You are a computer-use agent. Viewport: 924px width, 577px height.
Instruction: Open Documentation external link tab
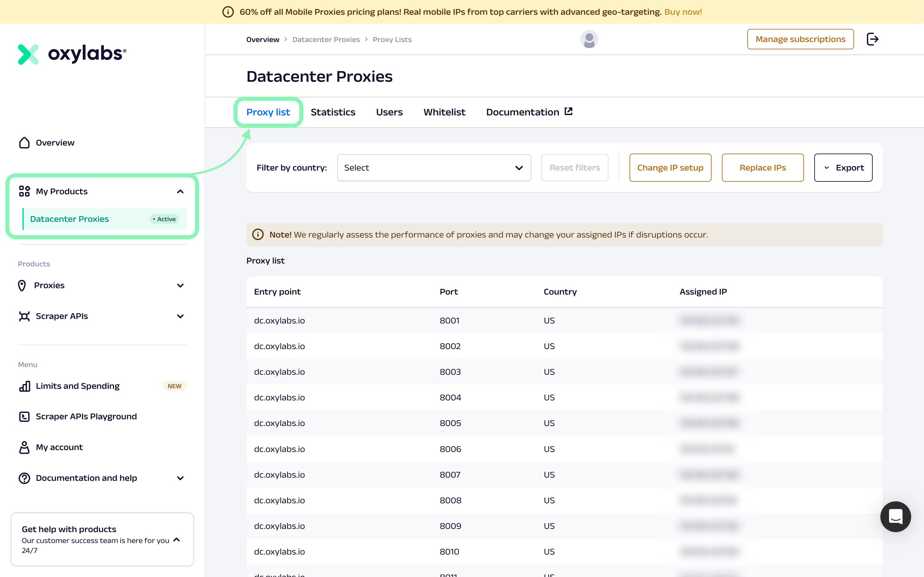tap(529, 112)
